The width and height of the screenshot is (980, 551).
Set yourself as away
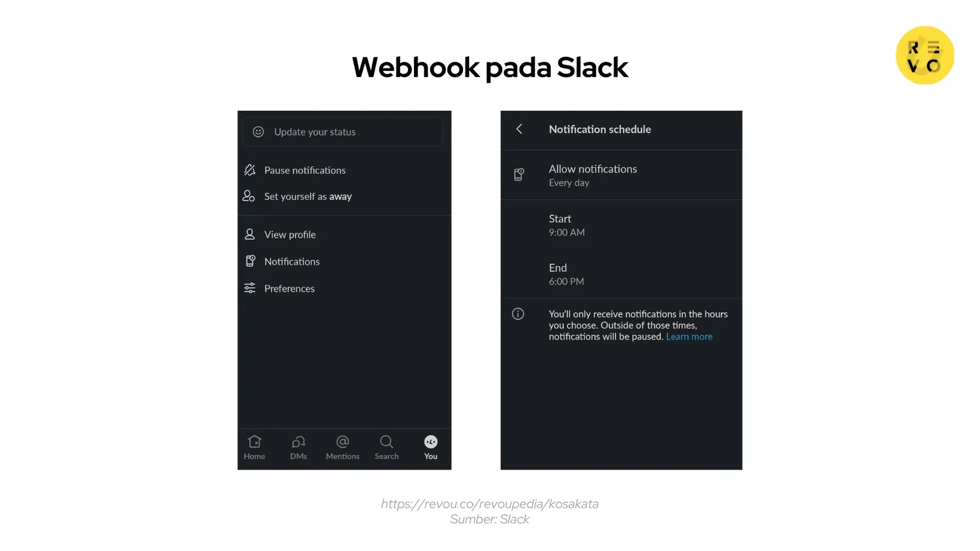(307, 196)
